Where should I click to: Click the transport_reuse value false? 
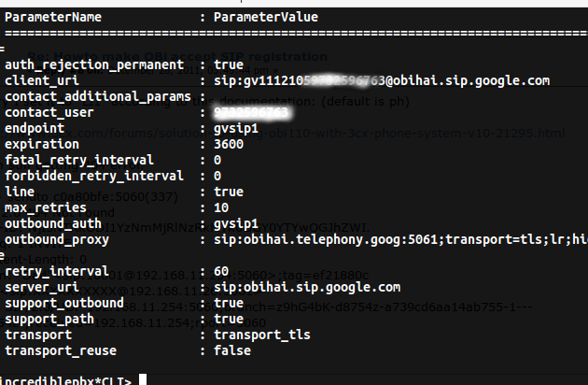[x=232, y=350]
